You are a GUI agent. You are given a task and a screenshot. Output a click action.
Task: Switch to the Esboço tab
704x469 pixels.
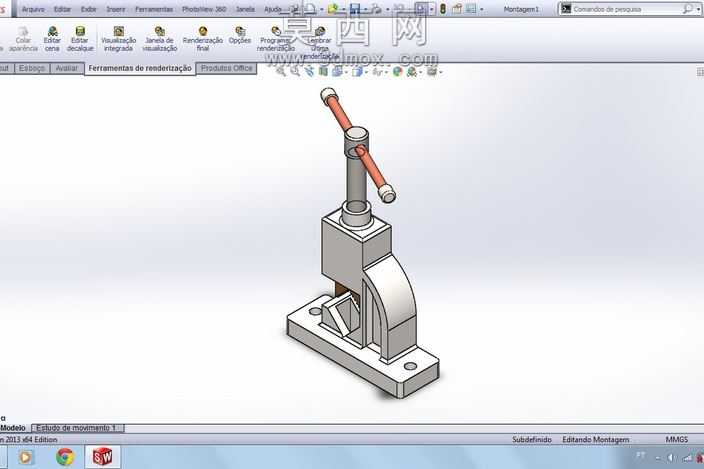click(x=32, y=68)
